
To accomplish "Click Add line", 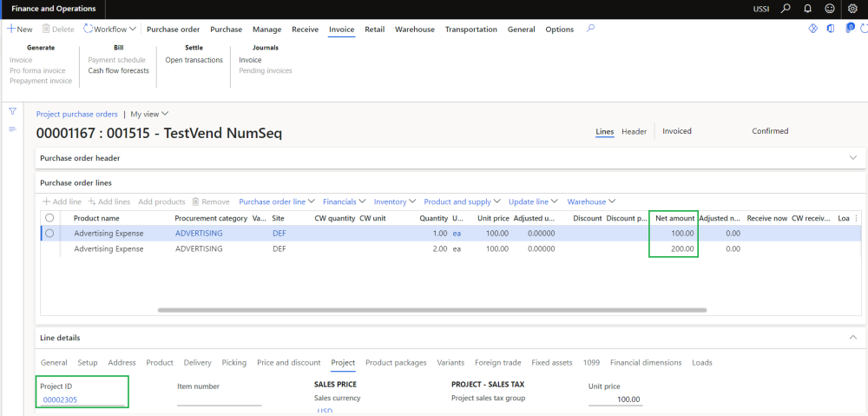I will (62, 201).
